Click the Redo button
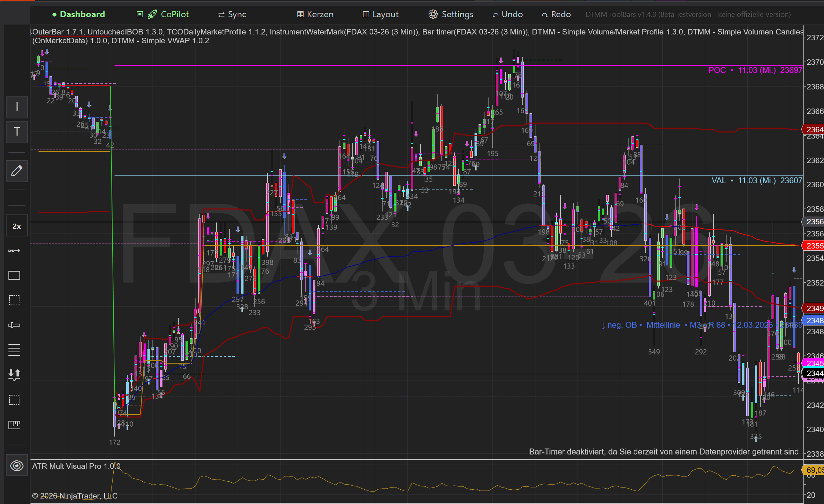The width and height of the screenshot is (824, 504). point(556,14)
